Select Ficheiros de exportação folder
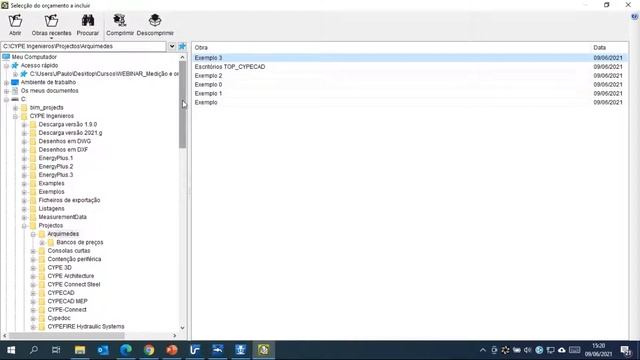The height and width of the screenshot is (360, 640). (69, 200)
